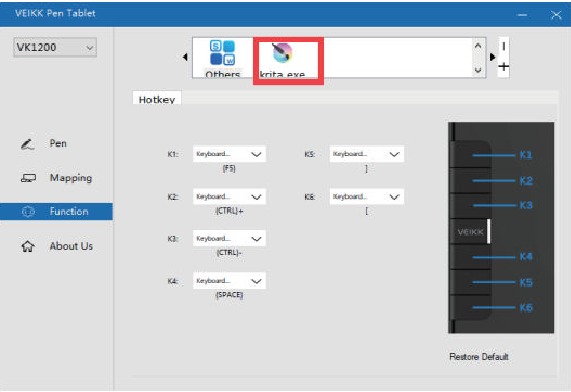Click the application list scroll down arrow

pos(478,70)
